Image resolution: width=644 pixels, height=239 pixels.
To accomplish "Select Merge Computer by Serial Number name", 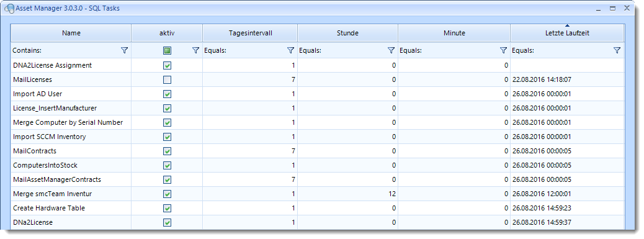I will tap(68, 122).
